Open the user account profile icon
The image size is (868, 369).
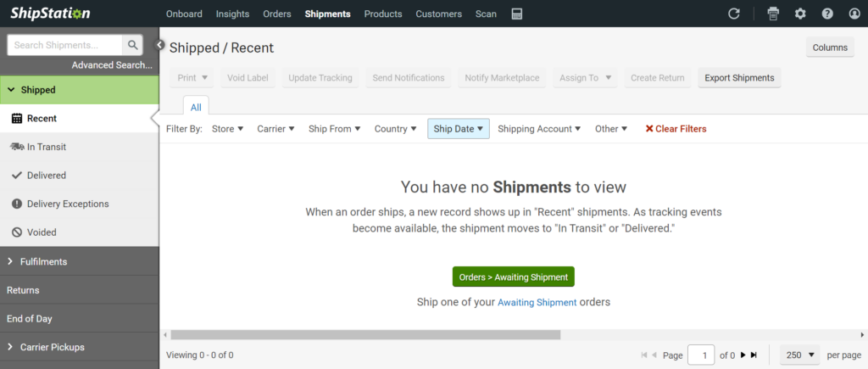point(854,14)
